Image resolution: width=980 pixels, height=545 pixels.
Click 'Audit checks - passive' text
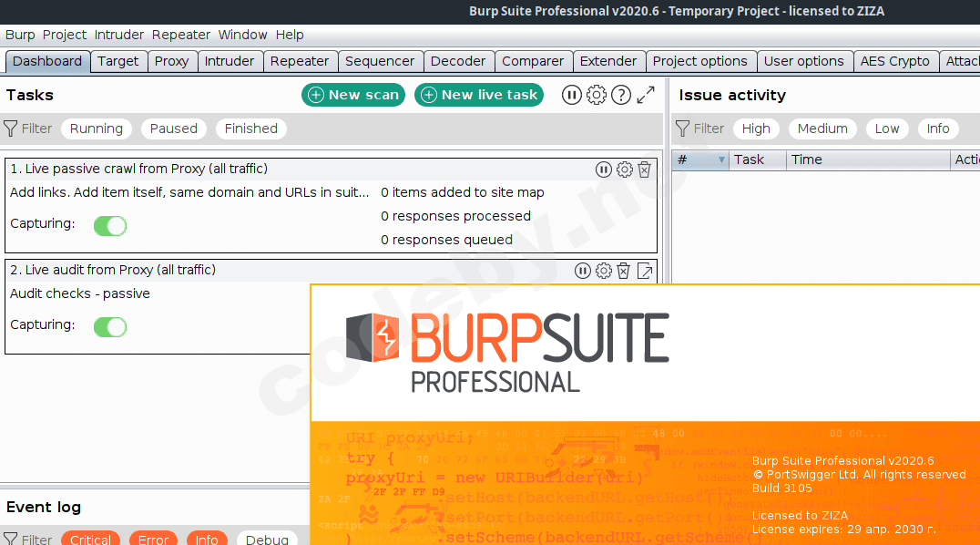click(x=80, y=294)
